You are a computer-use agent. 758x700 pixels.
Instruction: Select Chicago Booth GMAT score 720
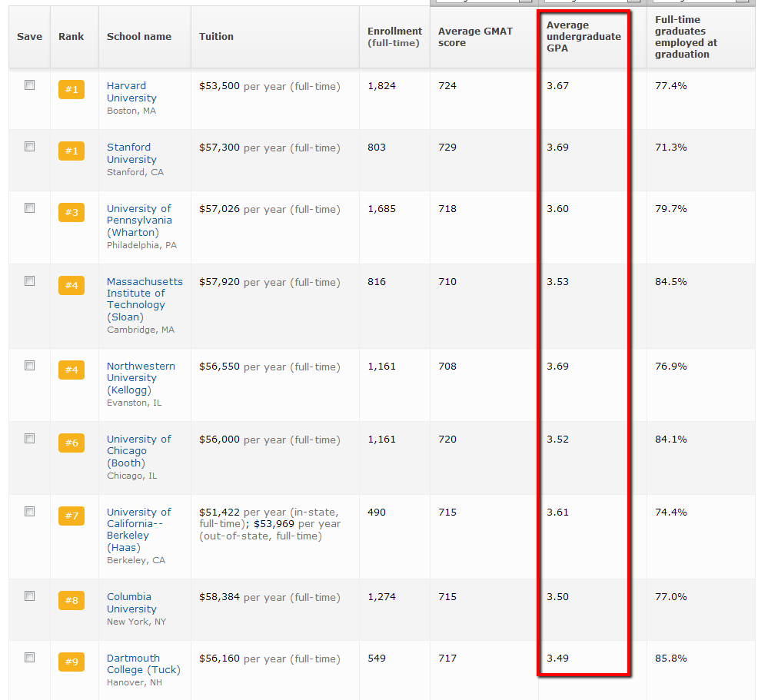click(x=447, y=439)
